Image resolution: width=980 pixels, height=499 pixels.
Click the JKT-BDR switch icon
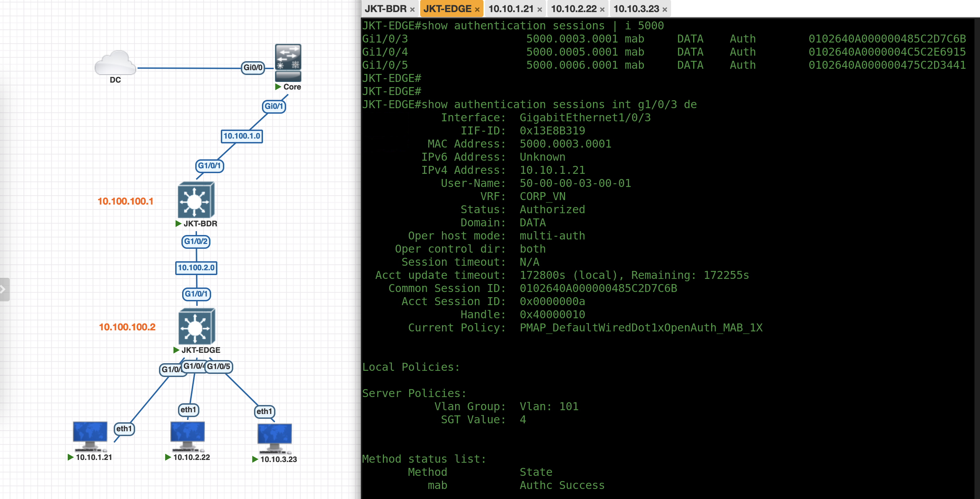tap(196, 200)
